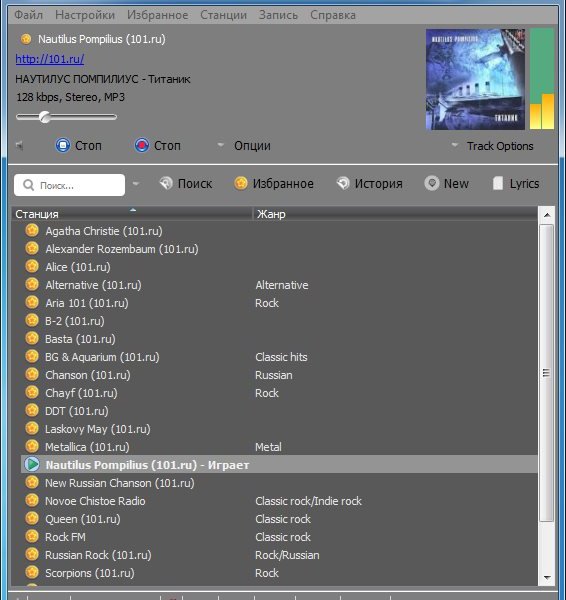The image size is (566, 600).
Task: Click the blue Стоп playback stop button
Action: click(x=78, y=146)
